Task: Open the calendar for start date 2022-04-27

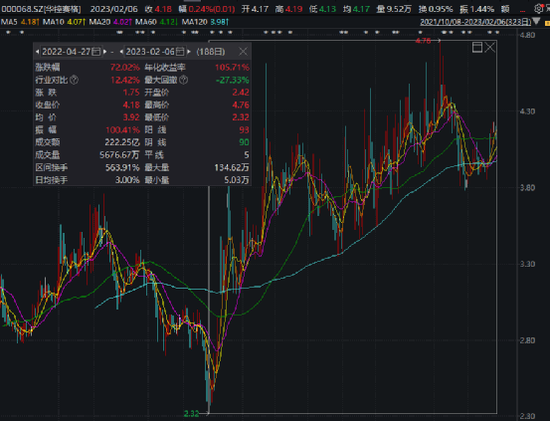Action: click(x=96, y=52)
